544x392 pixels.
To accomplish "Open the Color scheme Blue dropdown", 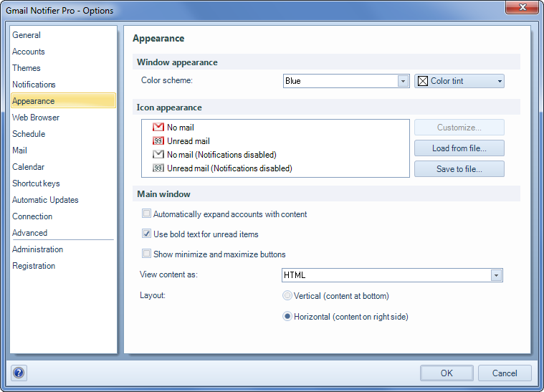I will coord(346,81).
